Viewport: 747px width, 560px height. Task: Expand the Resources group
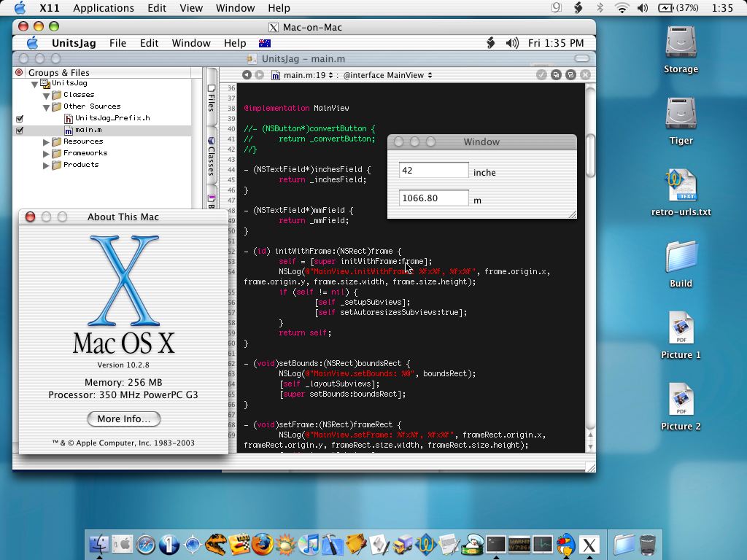[47, 141]
